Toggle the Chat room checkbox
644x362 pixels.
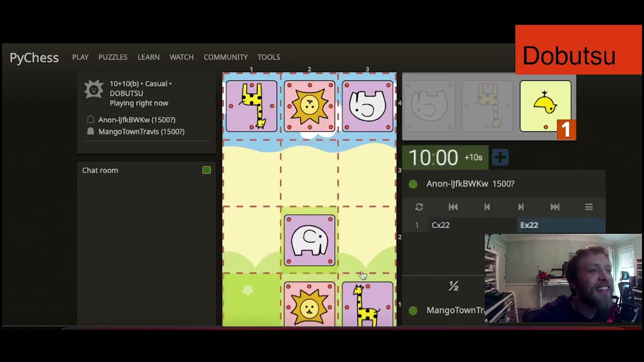(x=206, y=170)
